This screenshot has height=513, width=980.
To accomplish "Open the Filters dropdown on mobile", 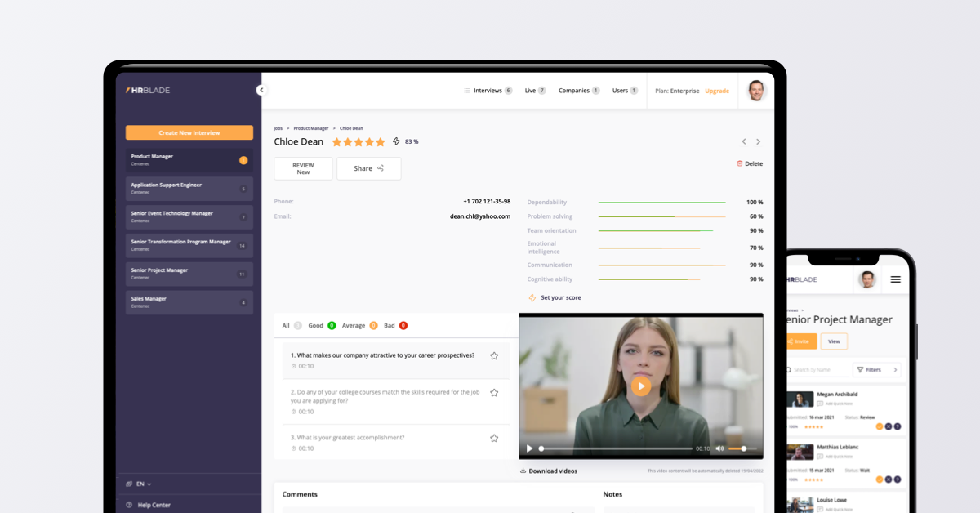I will (876, 370).
